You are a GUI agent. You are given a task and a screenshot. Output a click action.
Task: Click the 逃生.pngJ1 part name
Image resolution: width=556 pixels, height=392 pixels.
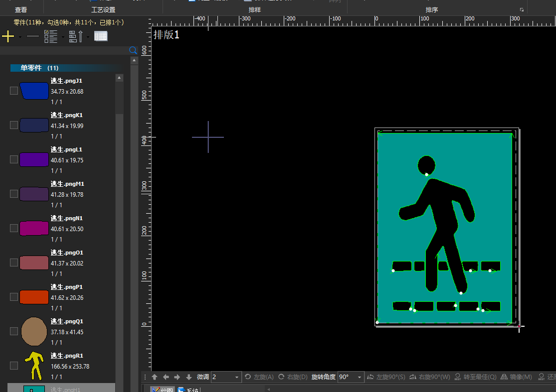[66, 81]
